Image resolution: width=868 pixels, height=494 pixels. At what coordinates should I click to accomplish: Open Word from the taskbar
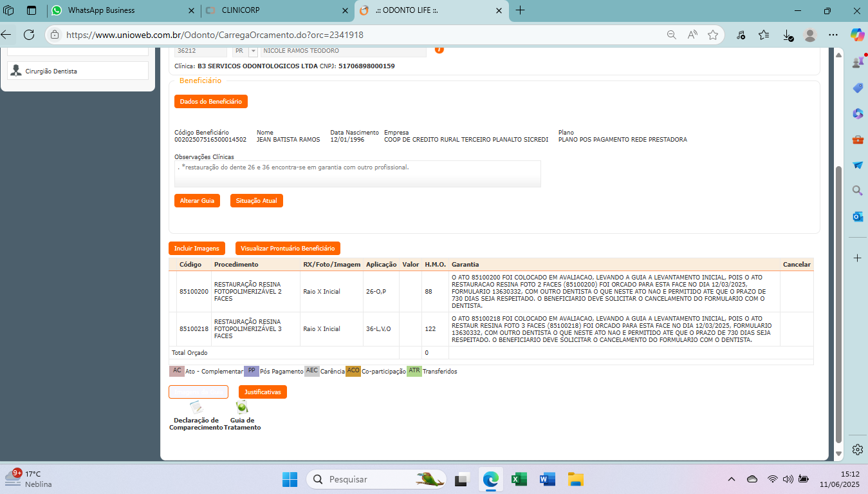coord(548,479)
